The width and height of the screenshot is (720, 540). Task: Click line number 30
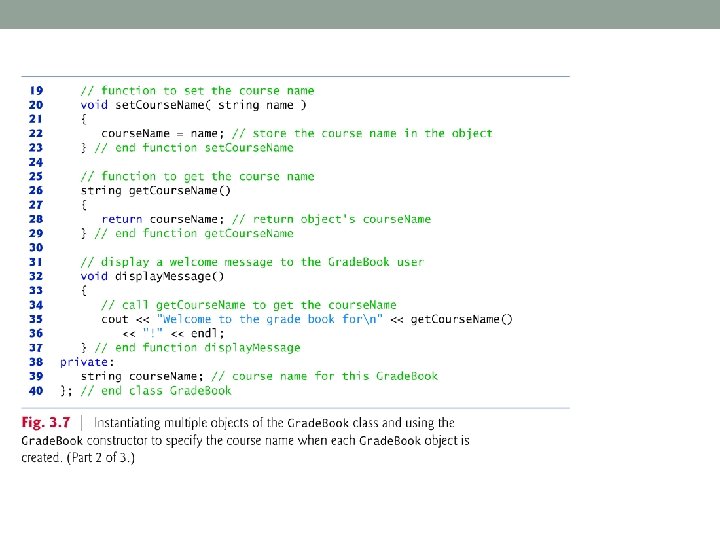[x=36, y=248]
